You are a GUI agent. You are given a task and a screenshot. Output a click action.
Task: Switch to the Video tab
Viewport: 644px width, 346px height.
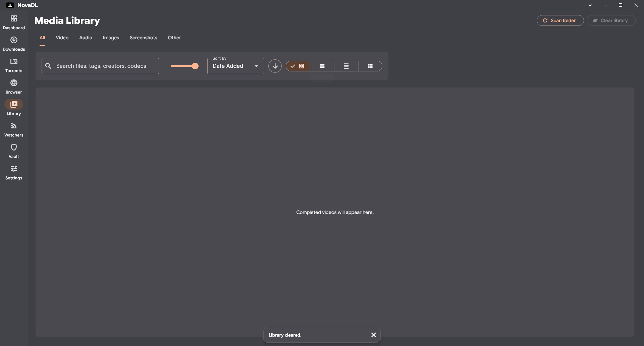pos(62,38)
